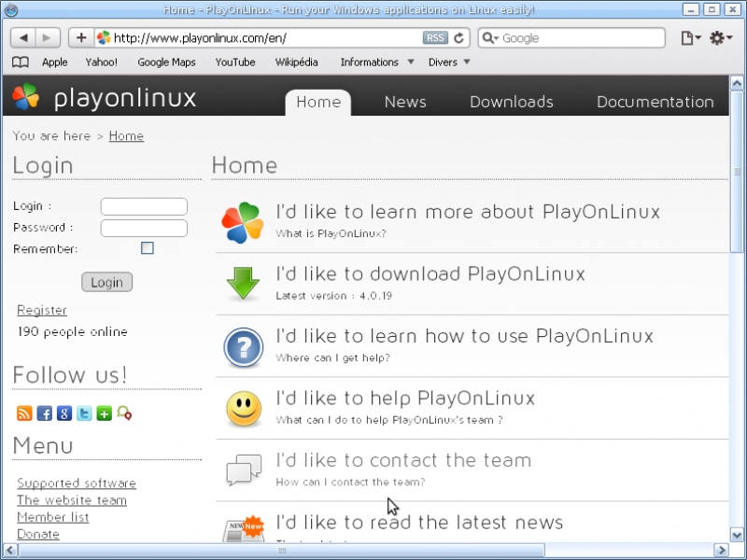Click the blue question mark help icon
This screenshot has height=560, width=747.
tap(243, 347)
